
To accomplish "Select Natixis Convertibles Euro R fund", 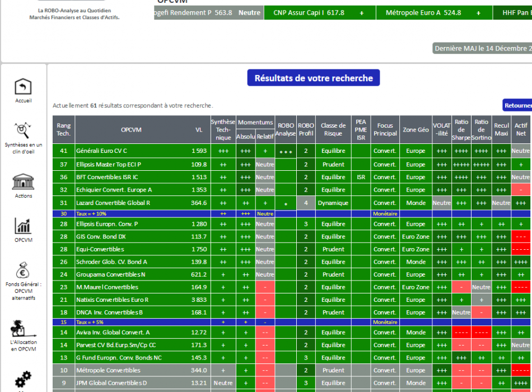I will point(113,300).
